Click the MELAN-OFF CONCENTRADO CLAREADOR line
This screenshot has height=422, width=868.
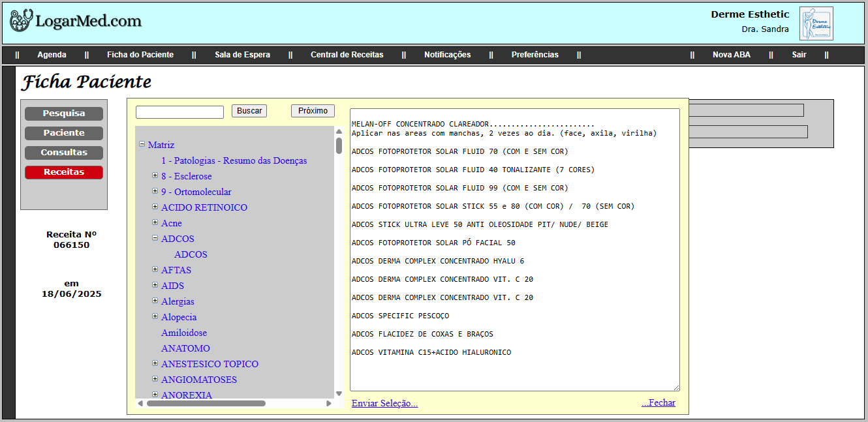click(x=473, y=124)
